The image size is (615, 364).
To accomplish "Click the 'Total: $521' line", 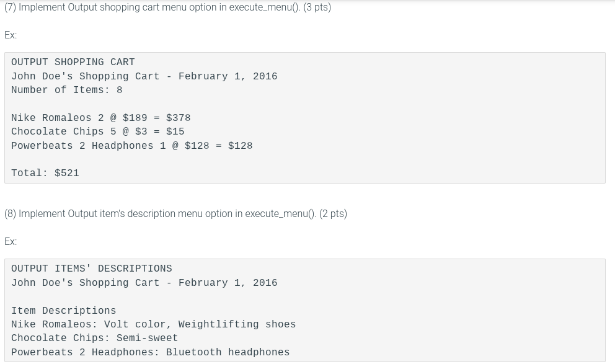I will [x=45, y=173].
